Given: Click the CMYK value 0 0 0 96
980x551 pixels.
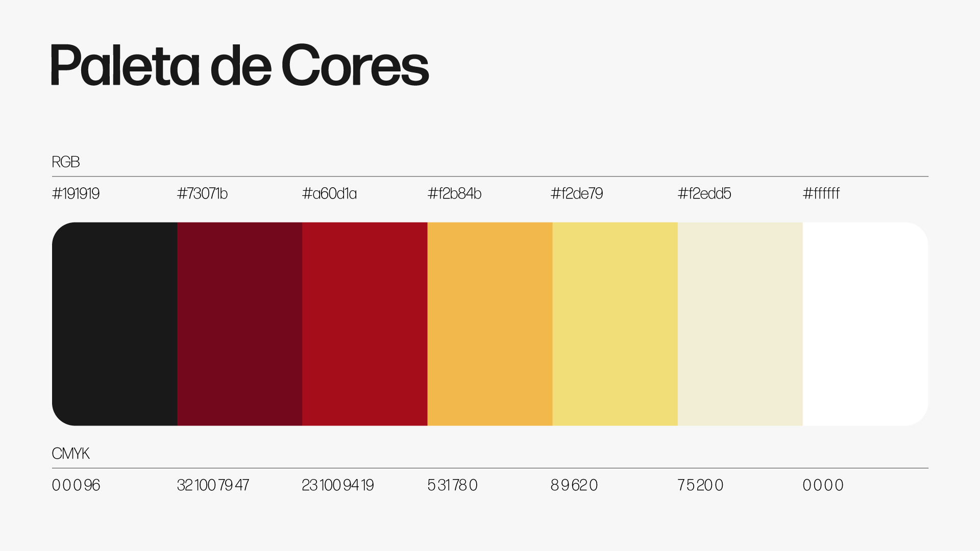Looking at the screenshot, I should [76, 485].
